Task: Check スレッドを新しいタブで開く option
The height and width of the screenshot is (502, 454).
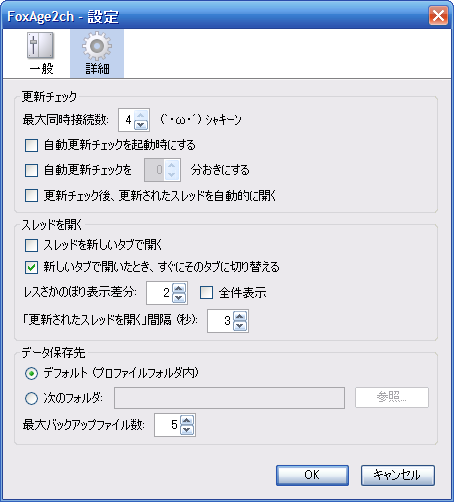Action: point(31,246)
